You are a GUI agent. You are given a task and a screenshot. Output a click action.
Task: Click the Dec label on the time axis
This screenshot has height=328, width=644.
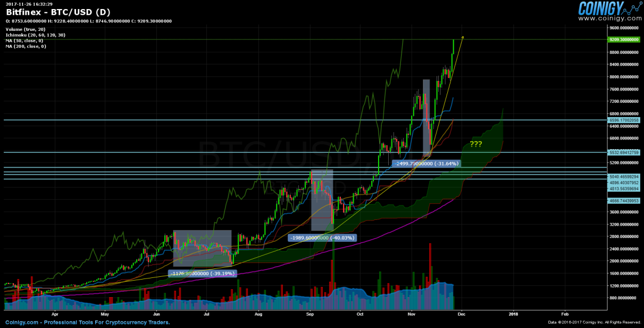tap(461, 314)
